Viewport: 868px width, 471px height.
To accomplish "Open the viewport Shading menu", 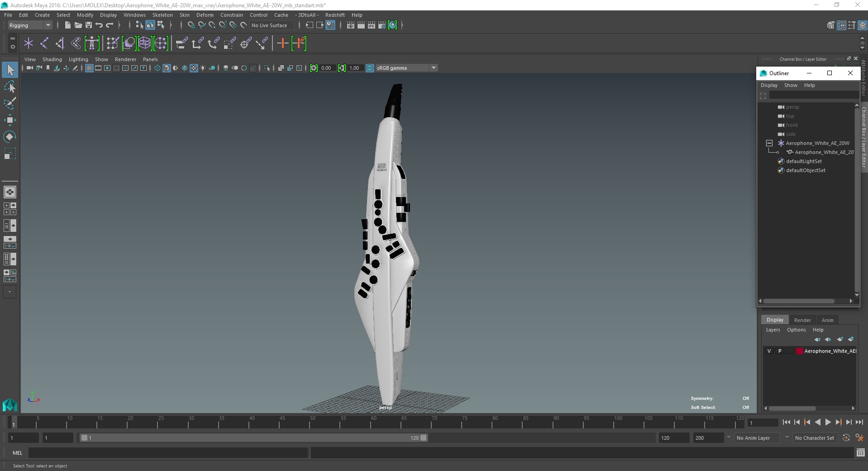I will point(52,59).
